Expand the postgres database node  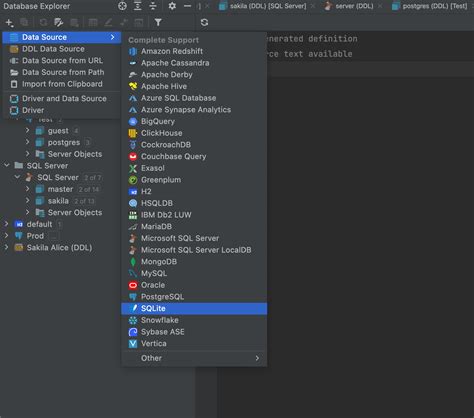(27, 142)
